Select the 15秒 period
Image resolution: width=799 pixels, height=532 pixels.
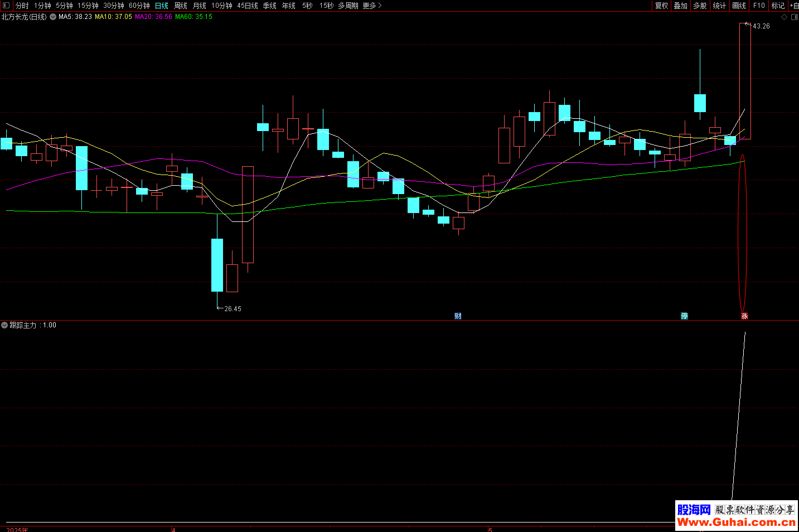pos(327,6)
